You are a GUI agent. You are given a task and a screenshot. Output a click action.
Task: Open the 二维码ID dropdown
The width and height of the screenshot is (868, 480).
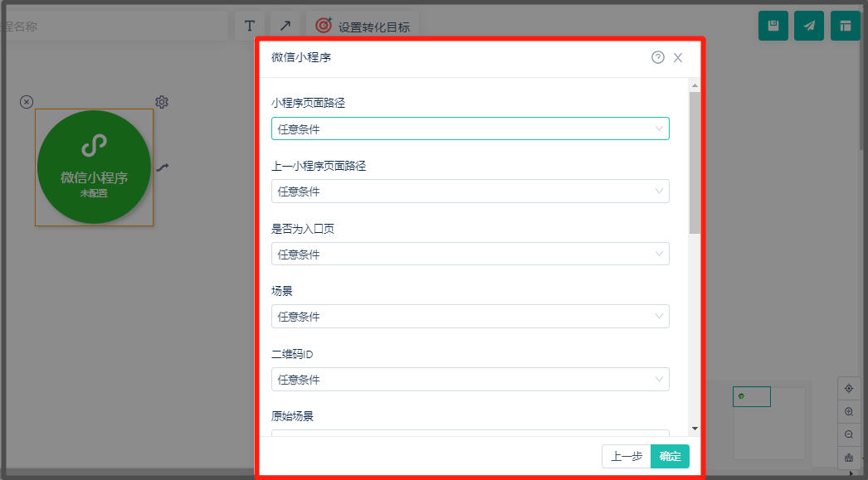coord(470,380)
